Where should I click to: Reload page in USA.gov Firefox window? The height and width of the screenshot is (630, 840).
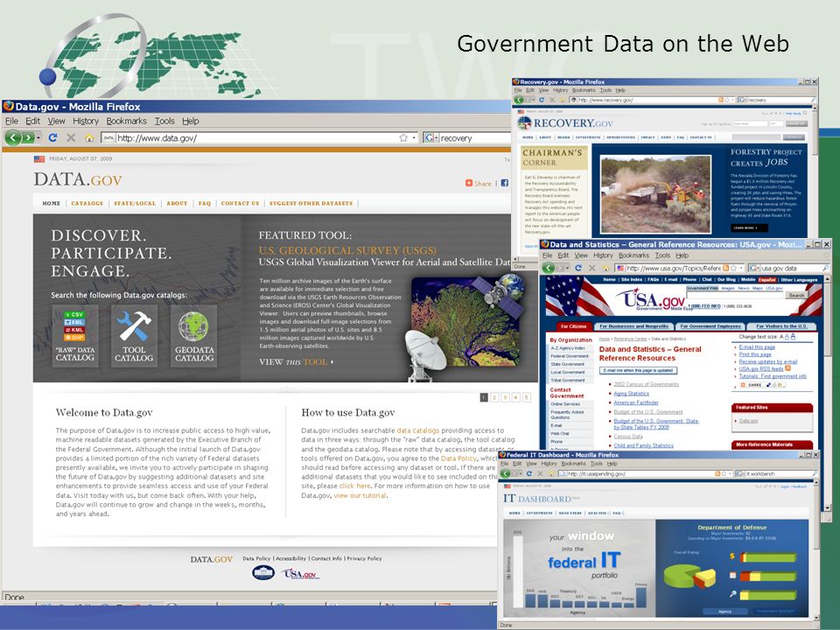[x=578, y=268]
